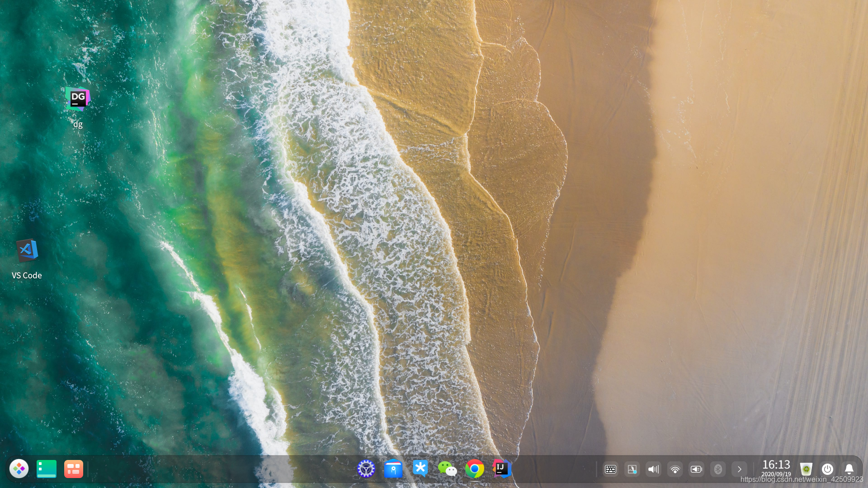Open Wi-Fi network tray icon
The image size is (868, 488).
pyautogui.click(x=675, y=469)
